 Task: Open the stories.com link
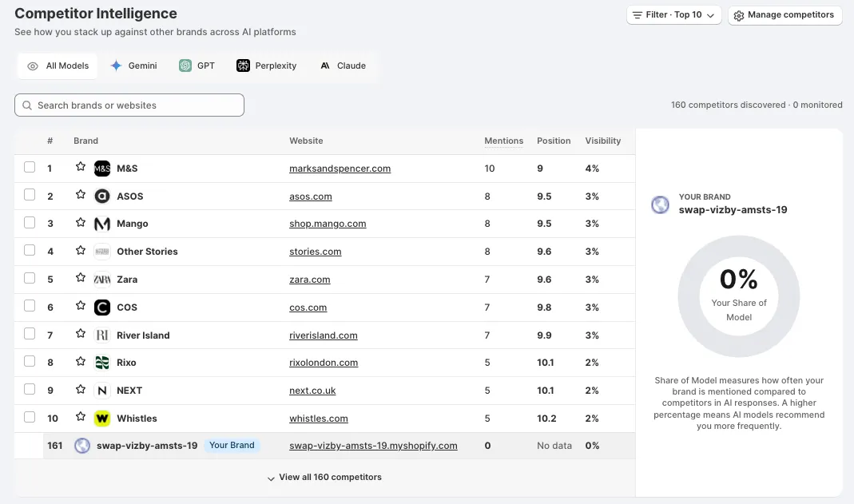316,252
